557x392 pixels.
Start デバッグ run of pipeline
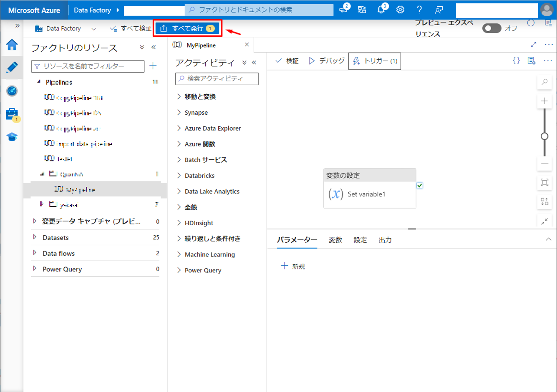[x=326, y=61]
